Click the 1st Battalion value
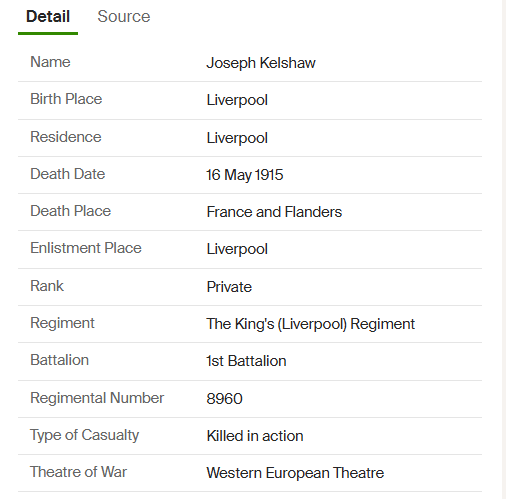This screenshot has height=499, width=506. [246, 361]
